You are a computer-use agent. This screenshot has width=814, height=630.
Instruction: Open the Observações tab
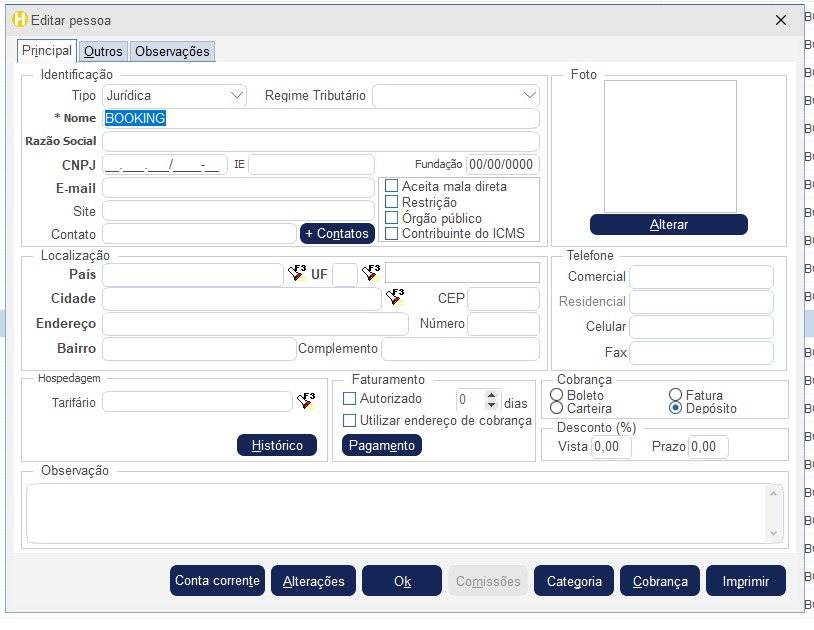172,52
